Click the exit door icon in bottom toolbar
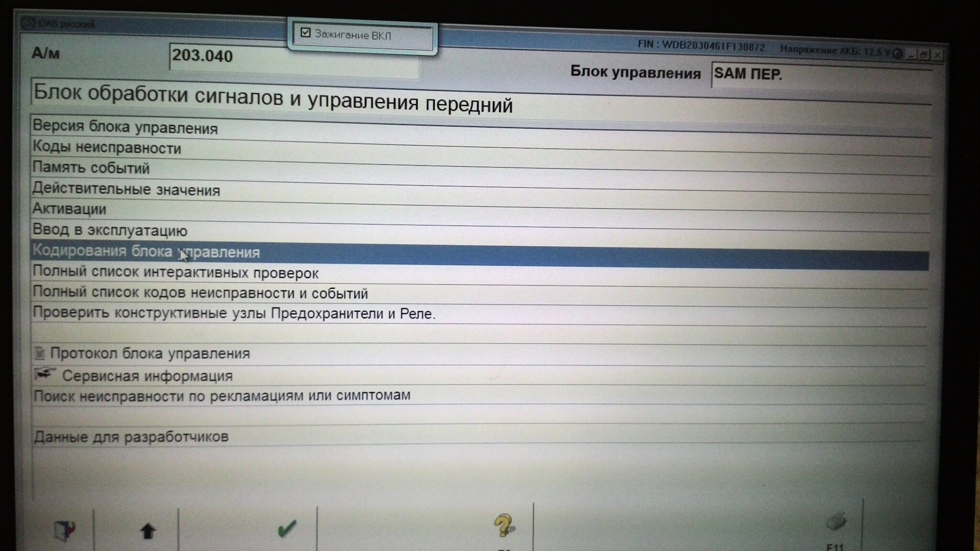Screen dimensions: 980x551 coord(65,531)
